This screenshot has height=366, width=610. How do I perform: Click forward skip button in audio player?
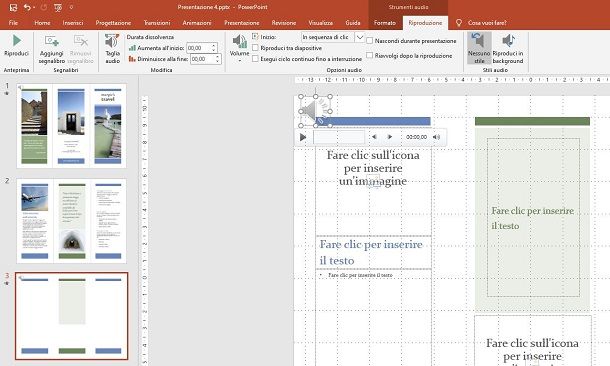(x=389, y=137)
